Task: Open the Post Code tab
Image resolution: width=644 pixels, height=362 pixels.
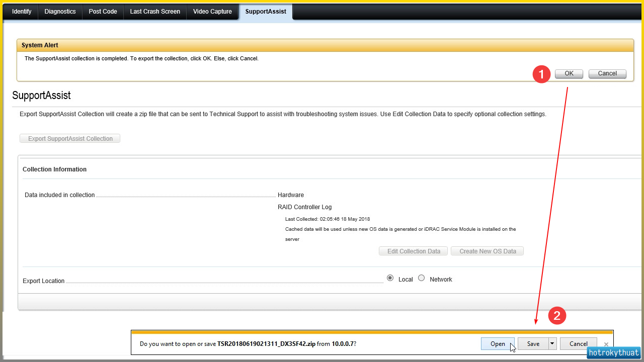Action: click(103, 12)
